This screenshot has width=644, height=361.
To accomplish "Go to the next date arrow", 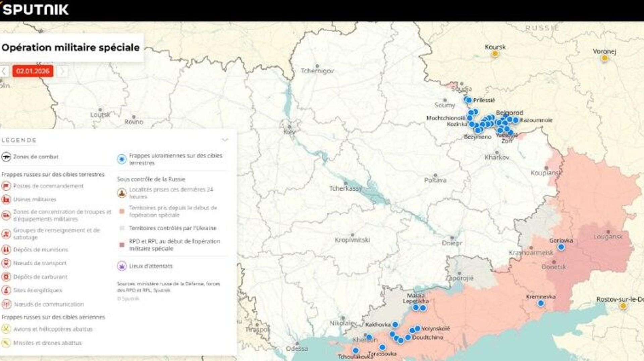I will point(62,71).
